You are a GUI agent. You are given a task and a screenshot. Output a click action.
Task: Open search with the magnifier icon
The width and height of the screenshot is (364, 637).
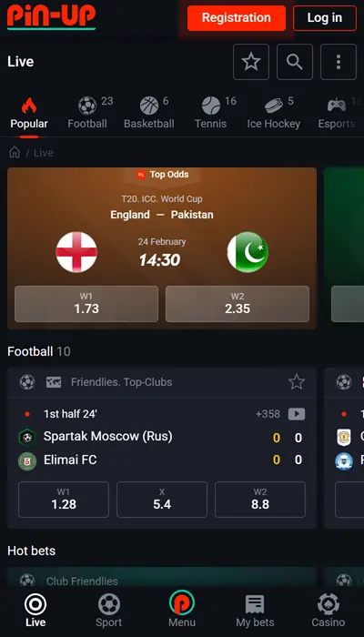[295, 62]
